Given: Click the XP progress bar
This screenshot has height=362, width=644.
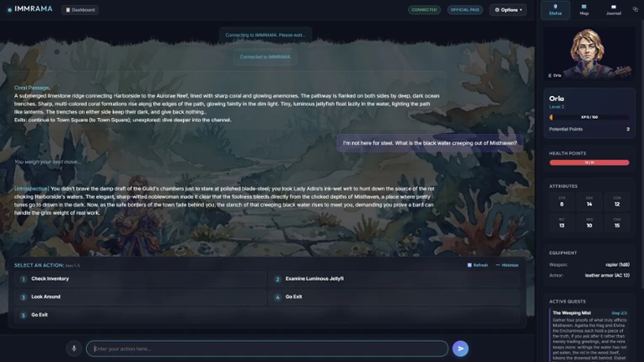Looking at the screenshot, I should 589,117.
